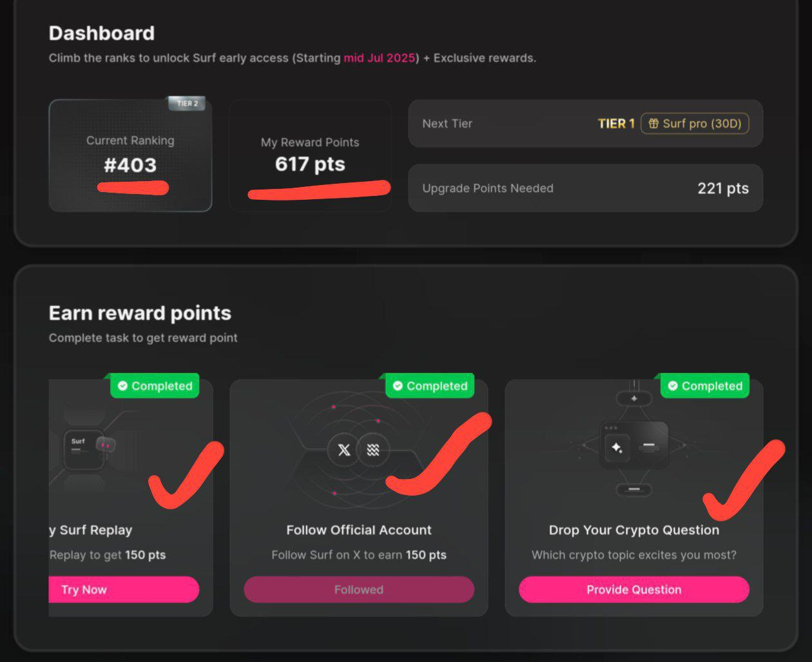812x662 pixels.
Task: Click the TIER 2 badge on ranking card
Action: [x=187, y=103]
